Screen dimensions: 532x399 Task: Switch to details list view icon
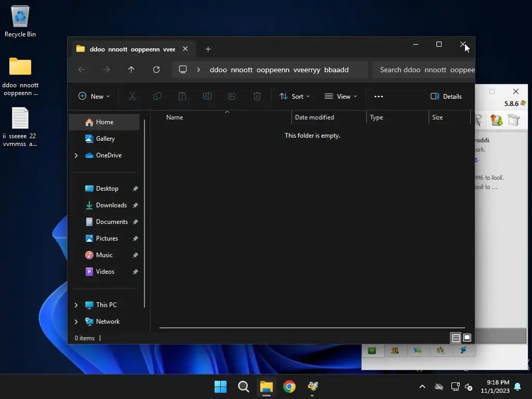(456, 338)
